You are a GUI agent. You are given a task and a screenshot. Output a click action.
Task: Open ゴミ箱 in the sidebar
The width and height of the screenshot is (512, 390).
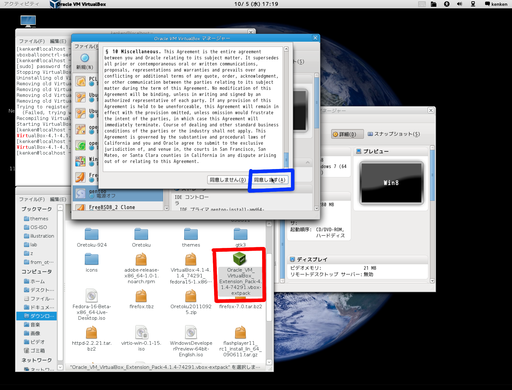(34, 350)
